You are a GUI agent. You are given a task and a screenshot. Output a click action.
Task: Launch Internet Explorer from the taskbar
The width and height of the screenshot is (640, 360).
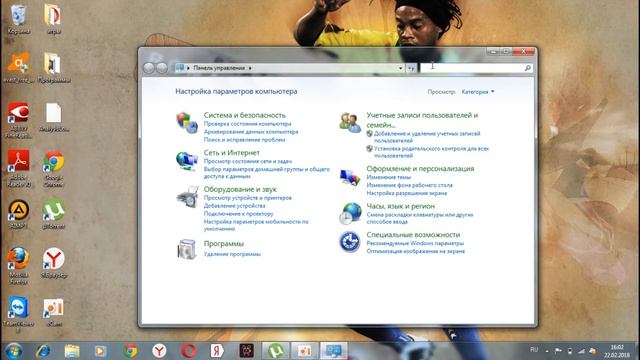tap(43, 351)
